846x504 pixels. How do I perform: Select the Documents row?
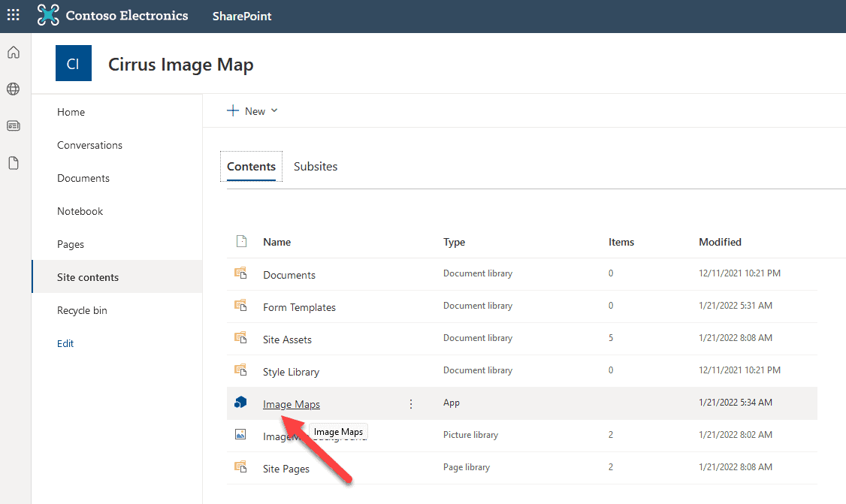289,275
